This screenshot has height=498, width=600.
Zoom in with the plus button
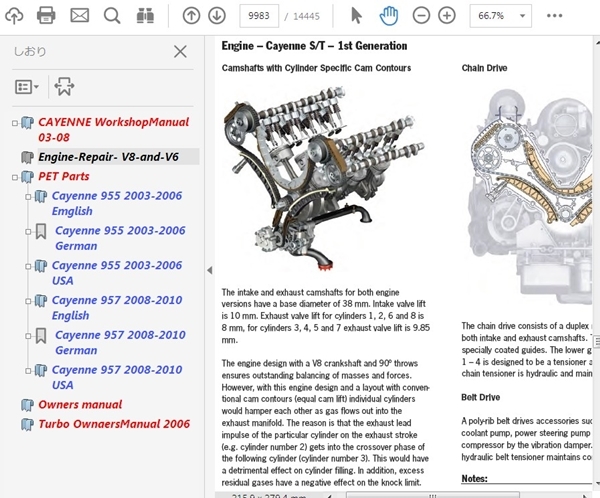(447, 16)
